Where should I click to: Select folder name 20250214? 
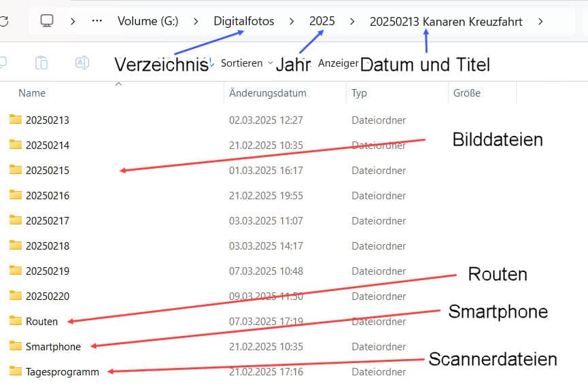(48, 145)
